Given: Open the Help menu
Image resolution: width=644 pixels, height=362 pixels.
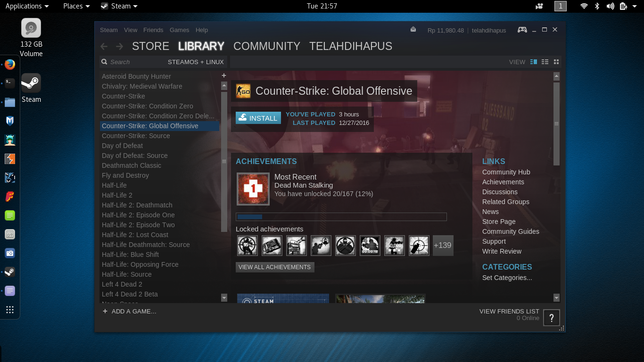Looking at the screenshot, I should (x=202, y=30).
